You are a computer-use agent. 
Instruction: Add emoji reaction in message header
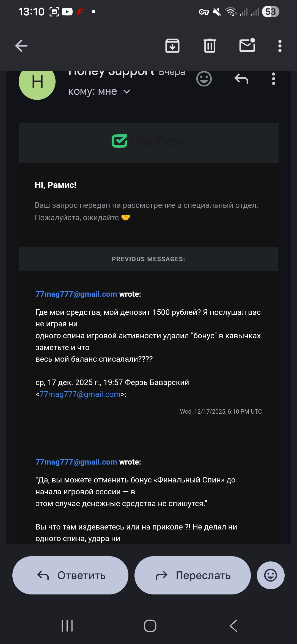204,79
